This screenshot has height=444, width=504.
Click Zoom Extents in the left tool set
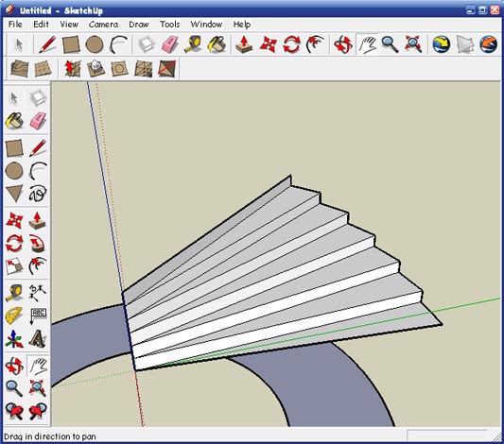[x=38, y=388]
